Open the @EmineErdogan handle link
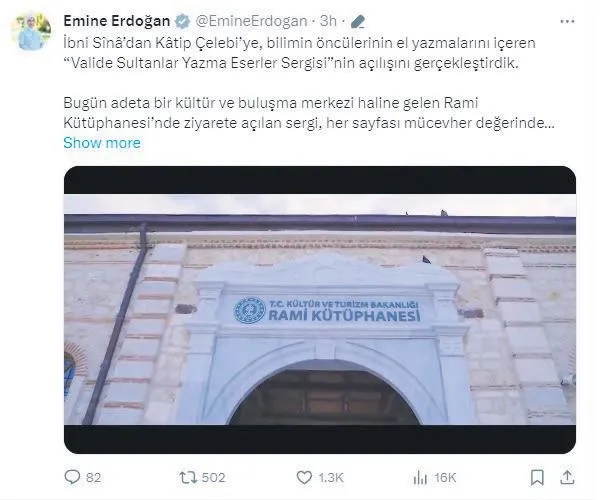Screen dimensions: 600x500 (x=251, y=21)
